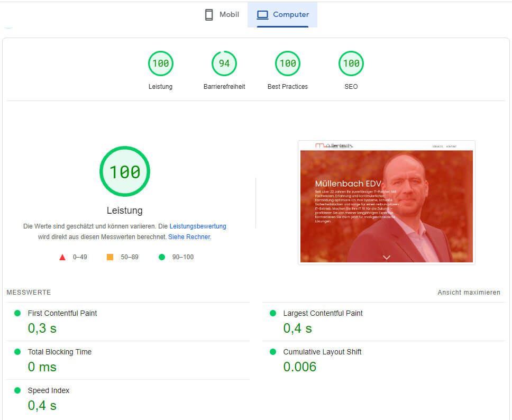
Task: Click the green circle 90–100 legend icon
Action: click(x=162, y=257)
